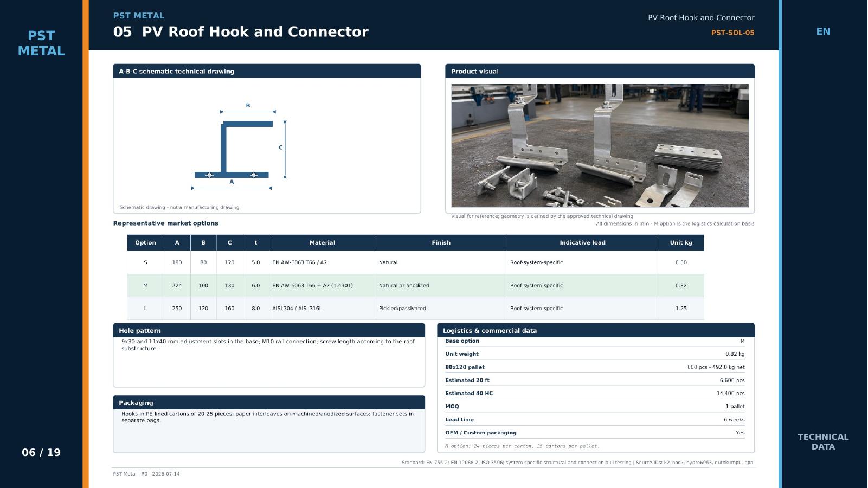Click the product code PST-SOL-05

(732, 33)
